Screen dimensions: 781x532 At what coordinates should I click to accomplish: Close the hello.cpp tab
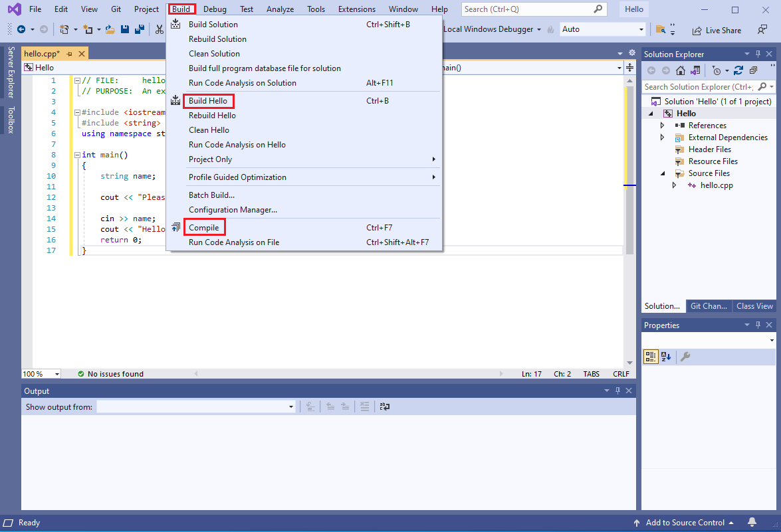82,54
